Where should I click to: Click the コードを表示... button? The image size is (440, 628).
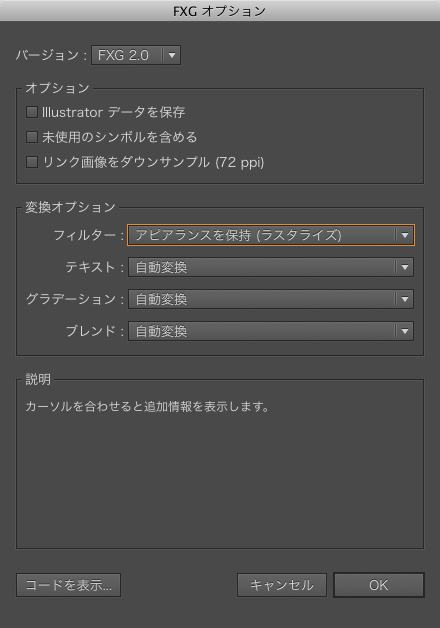pyautogui.click(x=68, y=585)
